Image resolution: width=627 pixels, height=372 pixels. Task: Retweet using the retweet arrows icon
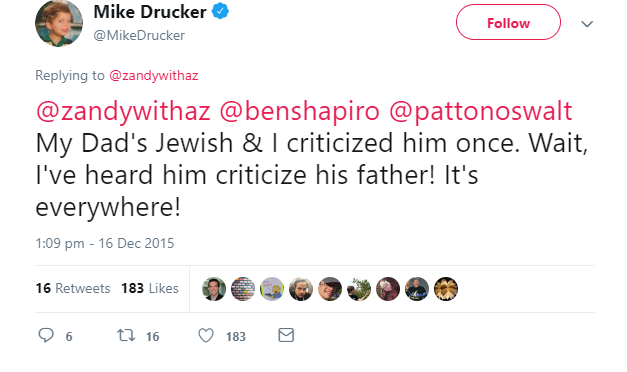point(126,335)
